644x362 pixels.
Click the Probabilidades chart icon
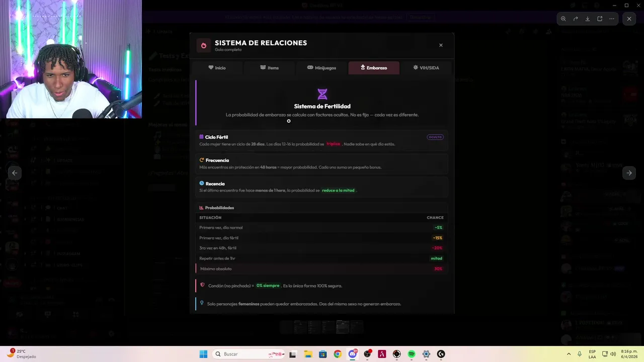(x=201, y=208)
